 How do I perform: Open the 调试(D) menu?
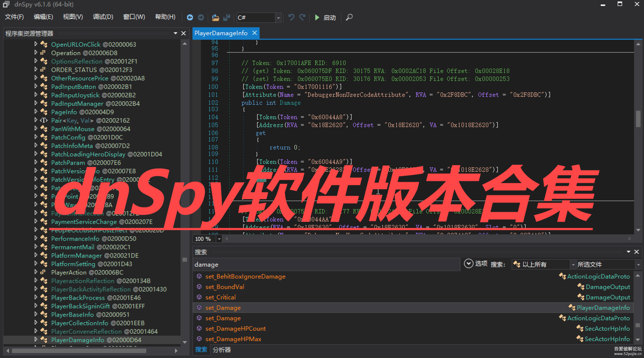pyautogui.click(x=103, y=17)
